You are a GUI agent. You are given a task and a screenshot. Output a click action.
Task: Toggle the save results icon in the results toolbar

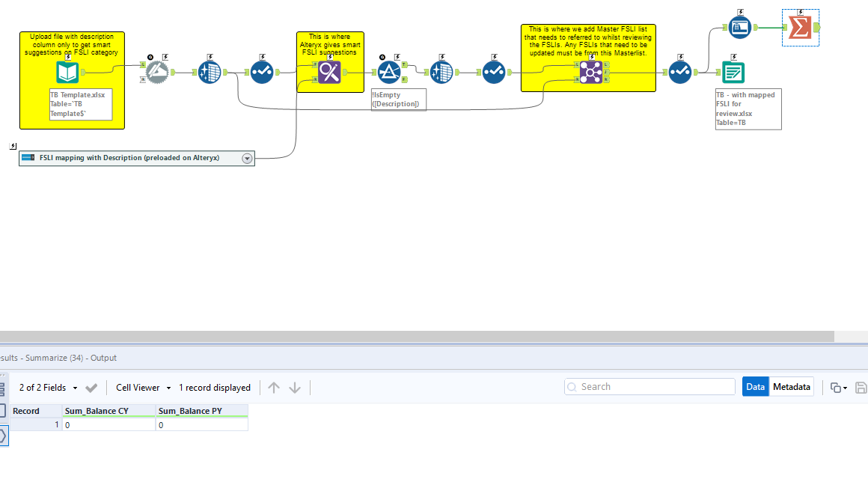point(861,386)
